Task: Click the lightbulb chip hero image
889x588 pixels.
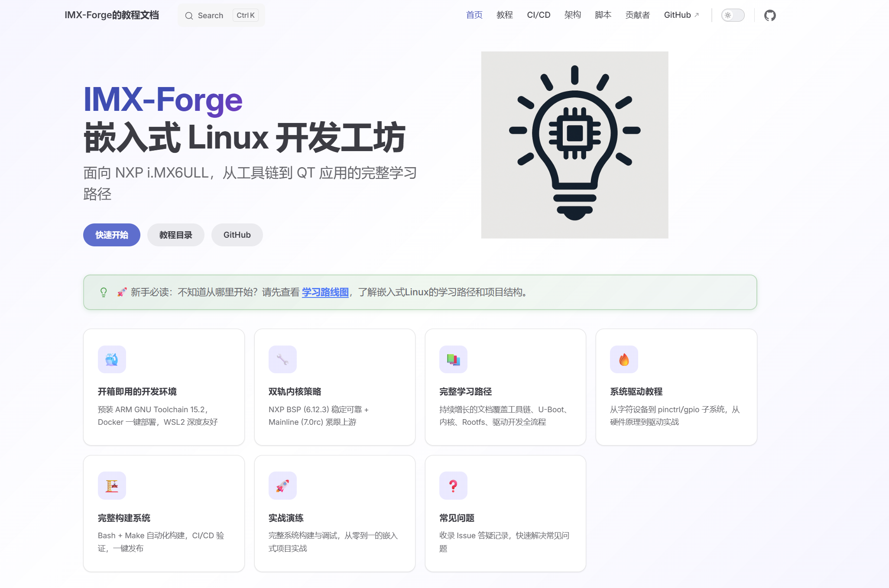Action: pyautogui.click(x=574, y=145)
